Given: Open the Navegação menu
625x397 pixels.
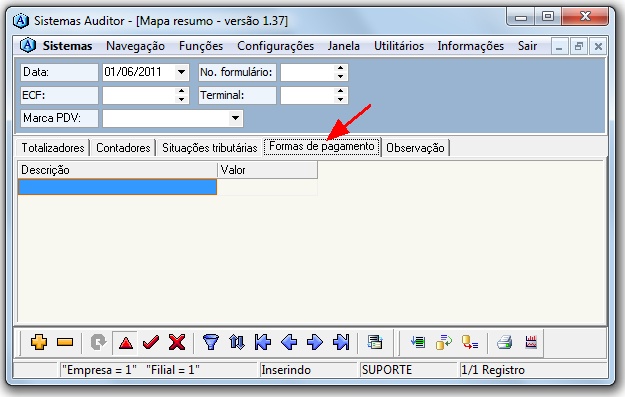Looking at the screenshot, I should 135,46.
